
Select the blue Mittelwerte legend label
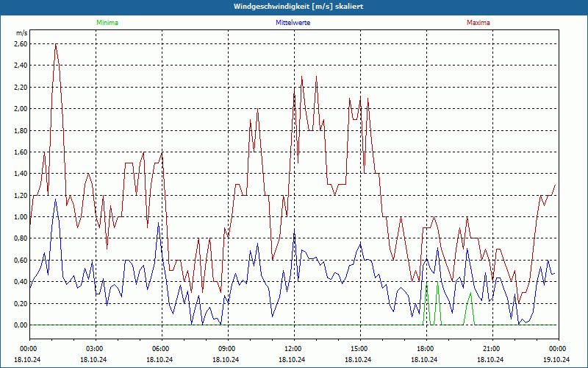(293, 23)
